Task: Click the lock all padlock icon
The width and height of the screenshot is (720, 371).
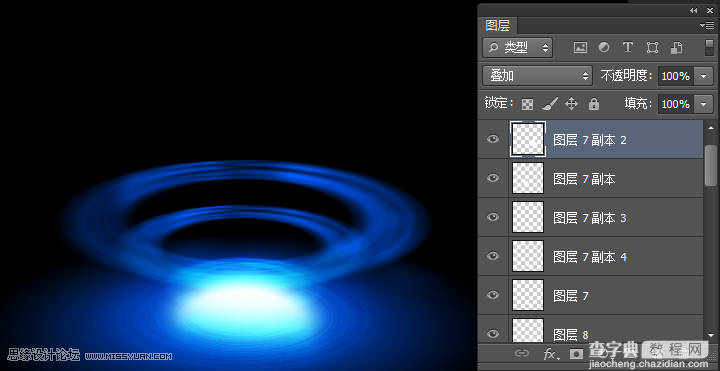Action: (x=594, y=104)
